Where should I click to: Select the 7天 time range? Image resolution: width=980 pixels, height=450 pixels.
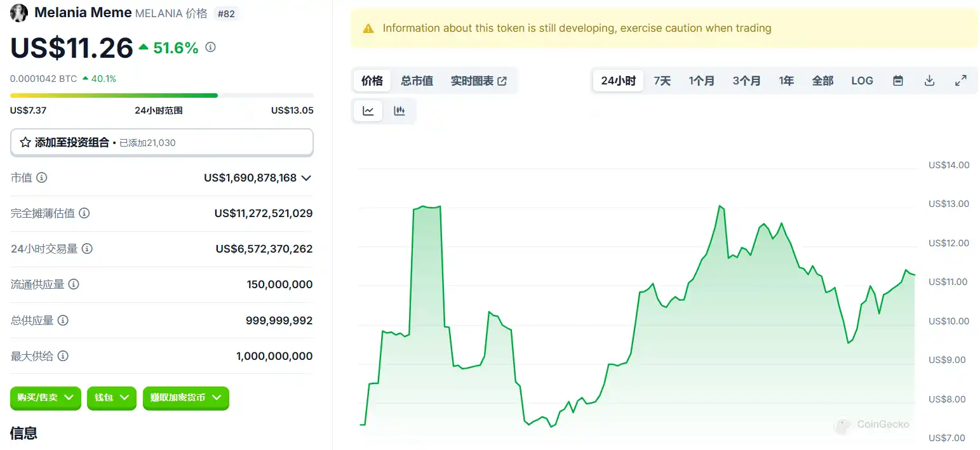click(x=662, y=81)
